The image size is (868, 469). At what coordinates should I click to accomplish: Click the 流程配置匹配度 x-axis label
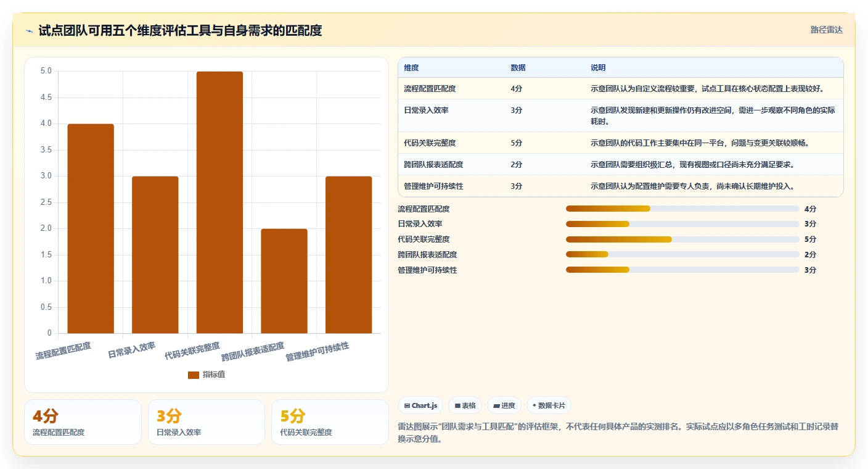[63, 351]
